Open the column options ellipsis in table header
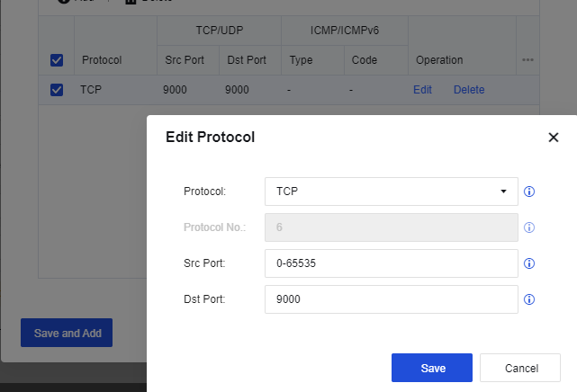Viewport: 577px width, 392px height. (527, 60)
